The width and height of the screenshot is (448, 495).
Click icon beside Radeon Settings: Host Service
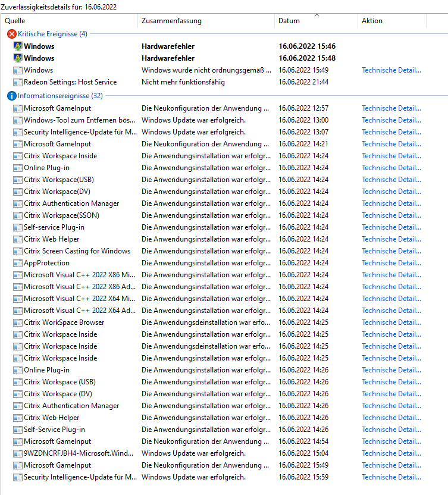[18, 82]
